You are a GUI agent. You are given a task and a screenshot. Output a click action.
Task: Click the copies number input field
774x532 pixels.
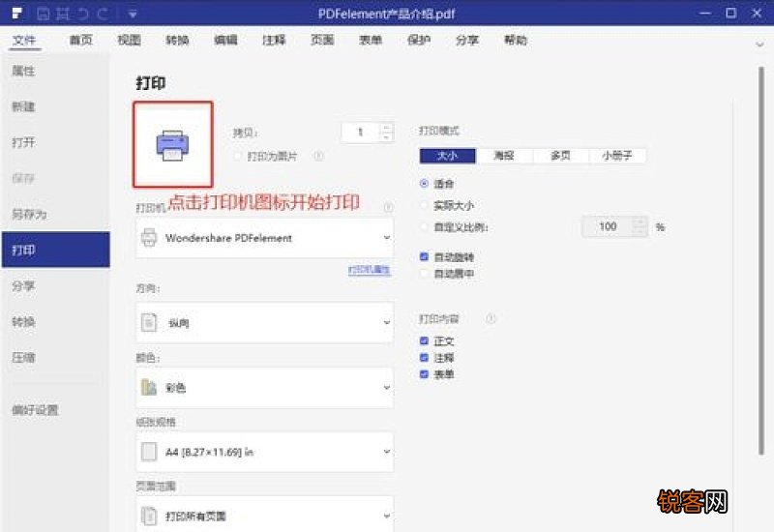coord(360,132)
